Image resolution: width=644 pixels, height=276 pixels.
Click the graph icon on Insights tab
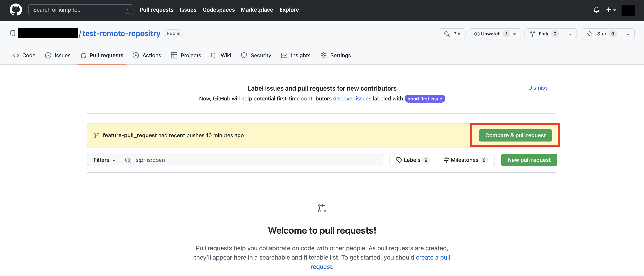point(284,55)
